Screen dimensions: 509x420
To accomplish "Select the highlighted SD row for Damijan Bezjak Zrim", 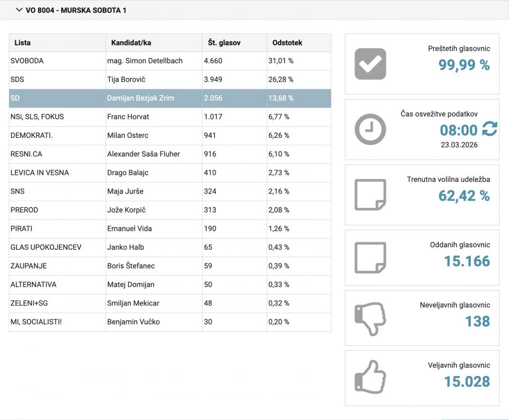I will (170, 98).
